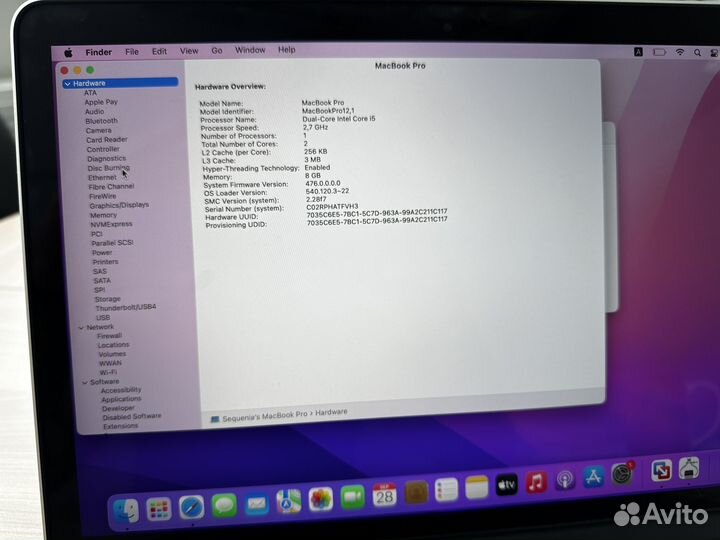Image resolution: width=720 pixels, height=540 pixels.
Task: Select Disabled Software in the sidebar
Action: coord(132,416)
